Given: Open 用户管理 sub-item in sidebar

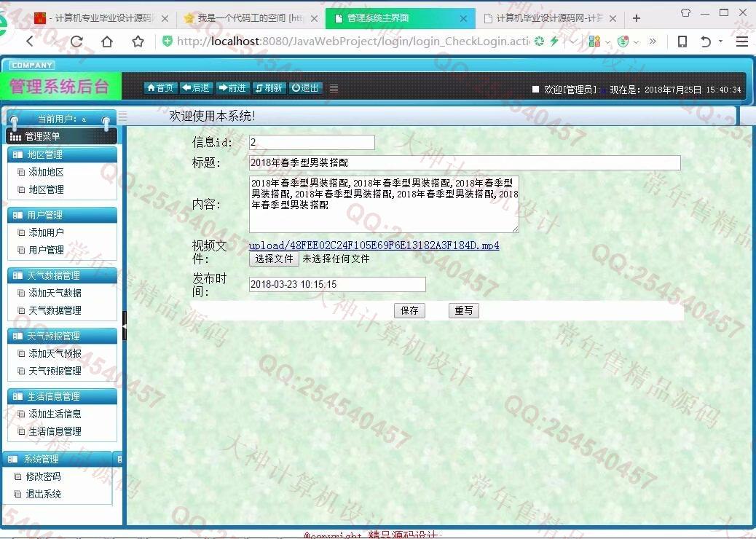Looking at the screenshot, I should pos(47,250).
